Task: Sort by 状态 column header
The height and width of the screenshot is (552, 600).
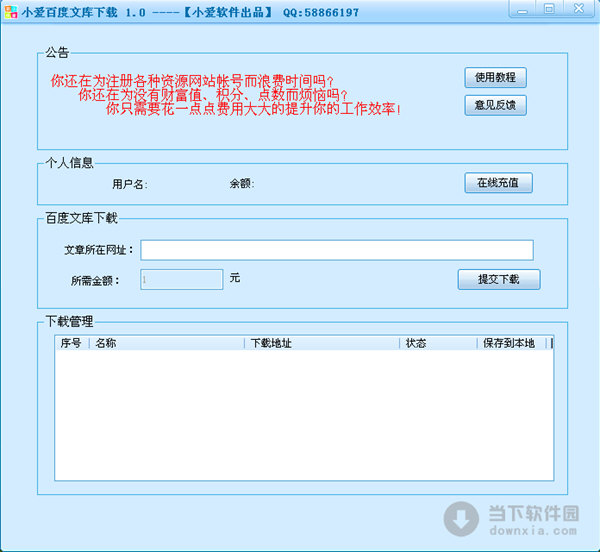Action: click(438, 343)
